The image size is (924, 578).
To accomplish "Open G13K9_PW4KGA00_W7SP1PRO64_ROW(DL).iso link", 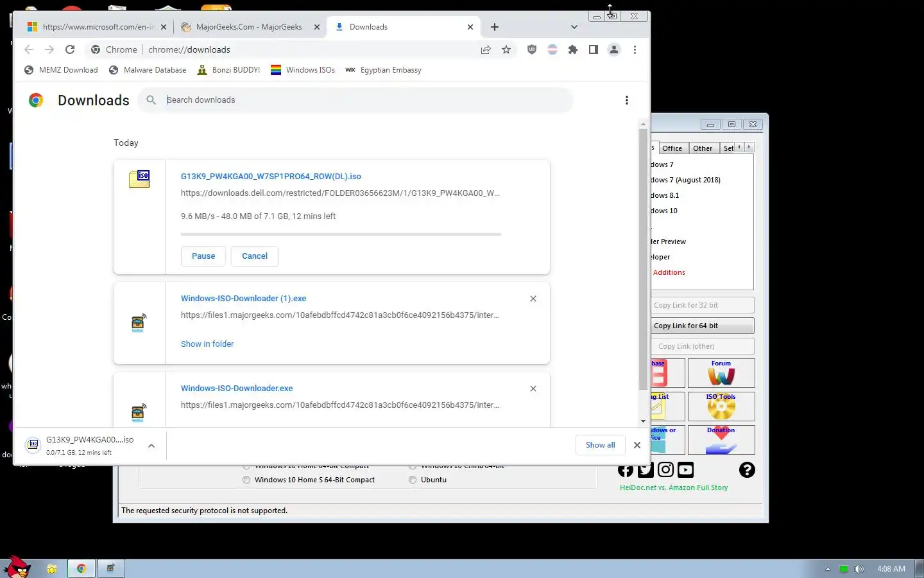I will (x=271, y=177).
